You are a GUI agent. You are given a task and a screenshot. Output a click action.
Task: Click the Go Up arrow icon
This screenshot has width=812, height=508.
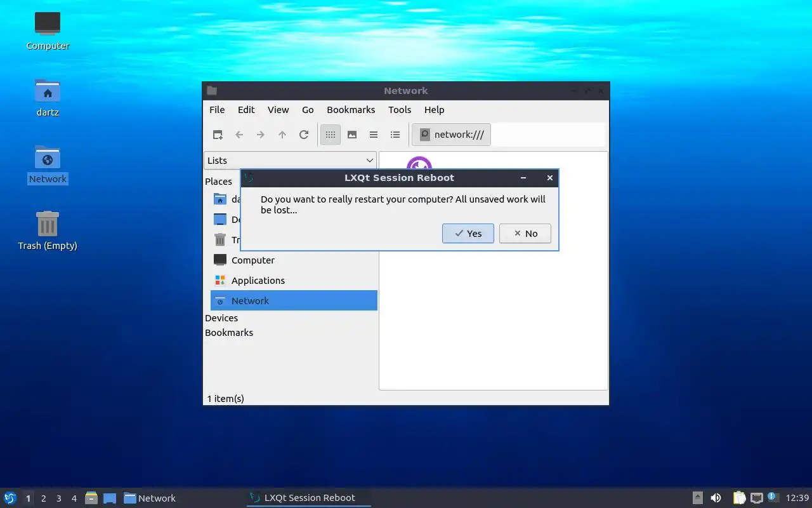click(x=282, y=135)
